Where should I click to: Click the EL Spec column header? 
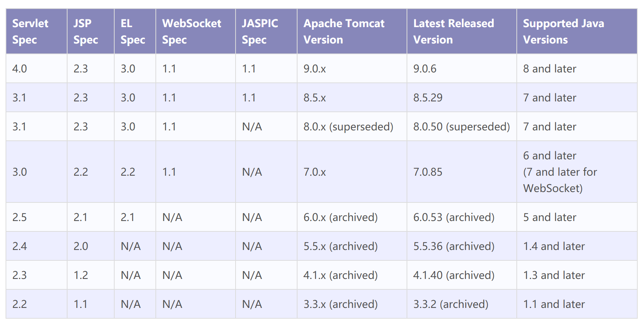point(132,32)
